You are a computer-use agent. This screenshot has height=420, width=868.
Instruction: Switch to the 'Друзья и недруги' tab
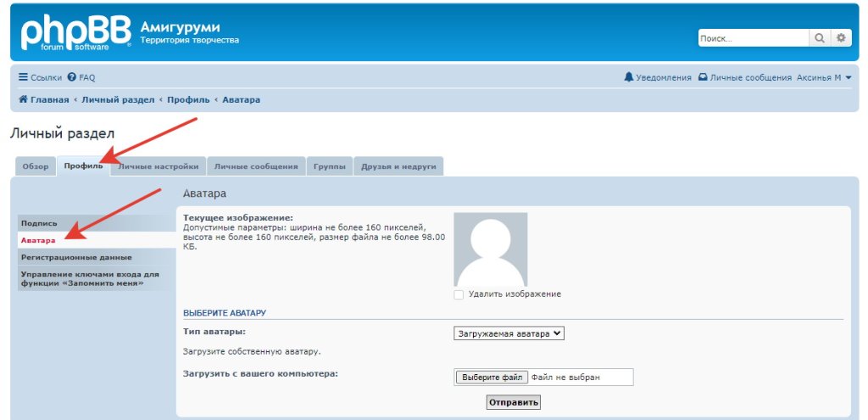398,166
